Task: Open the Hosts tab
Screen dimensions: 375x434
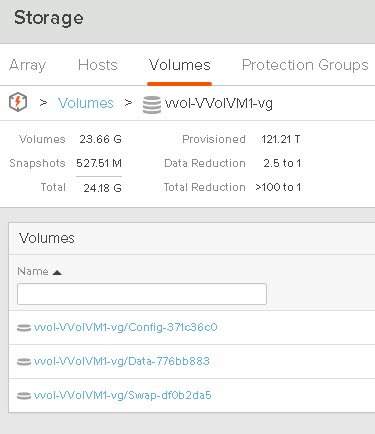Action: point(98,65)
